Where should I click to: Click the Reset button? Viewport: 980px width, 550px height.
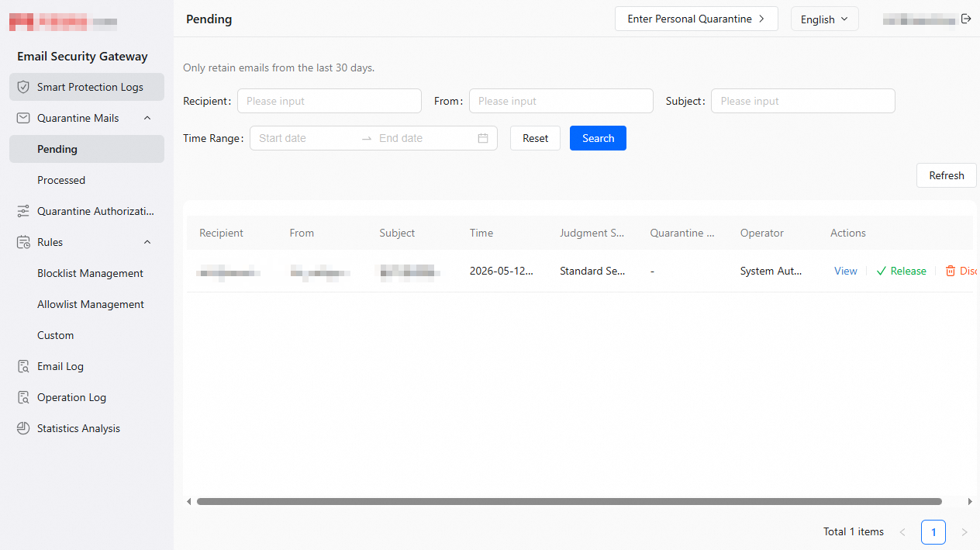point(535,138)
